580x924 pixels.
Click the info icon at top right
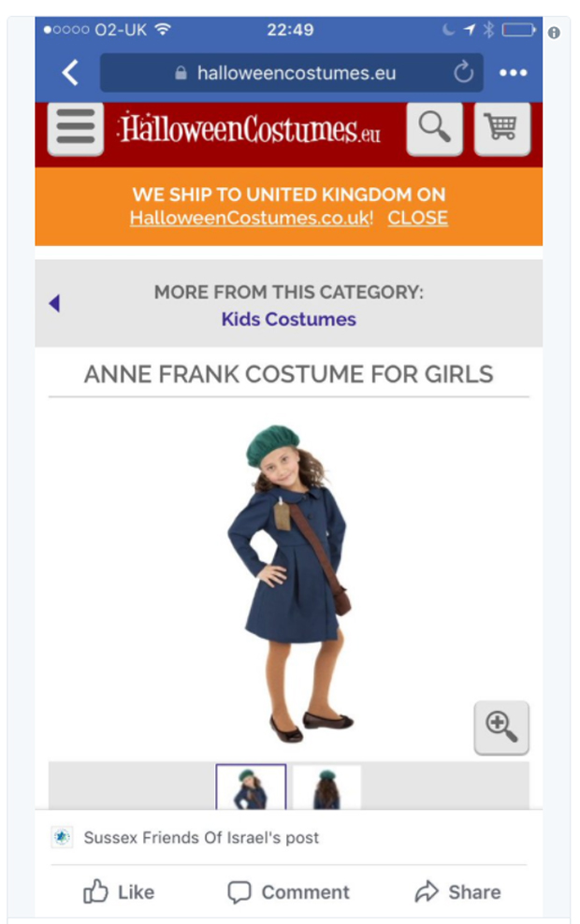554,33
